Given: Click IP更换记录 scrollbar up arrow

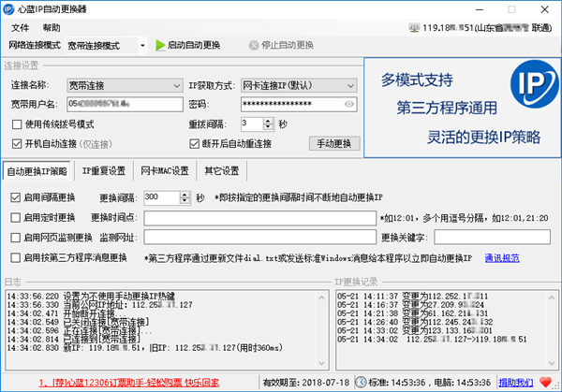Looking at the screenshot, I should (x=552, y=298).
